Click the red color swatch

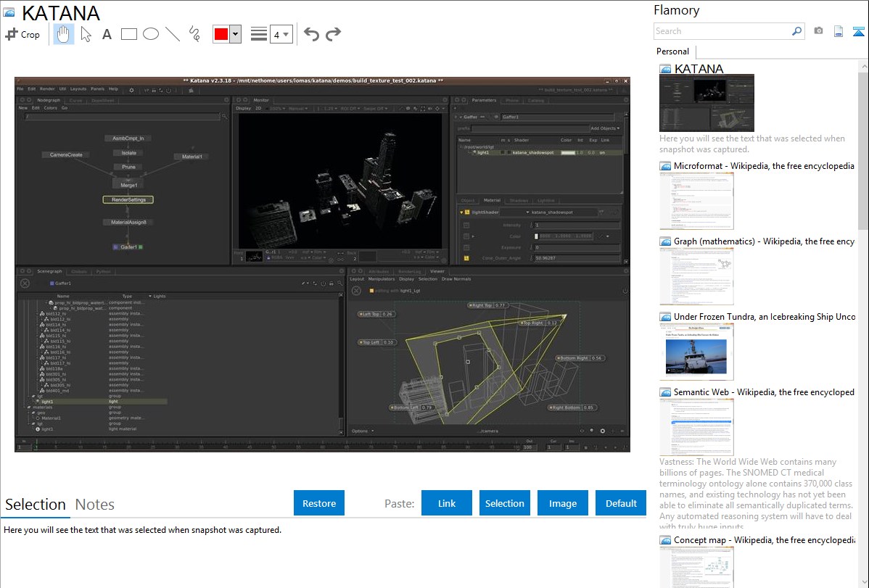[221, 34]
